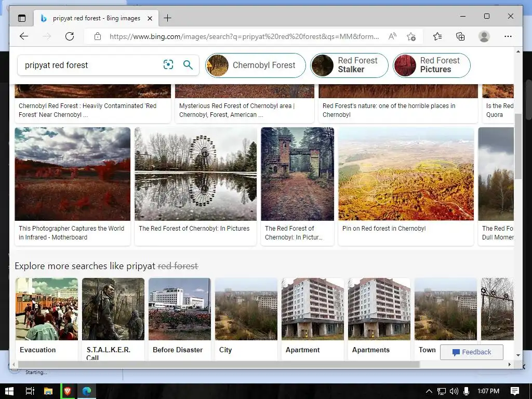Open Pin on Red forest in Chernobyl
The width and height of the screenshot is (532, 399).
[x=384, y=229]
